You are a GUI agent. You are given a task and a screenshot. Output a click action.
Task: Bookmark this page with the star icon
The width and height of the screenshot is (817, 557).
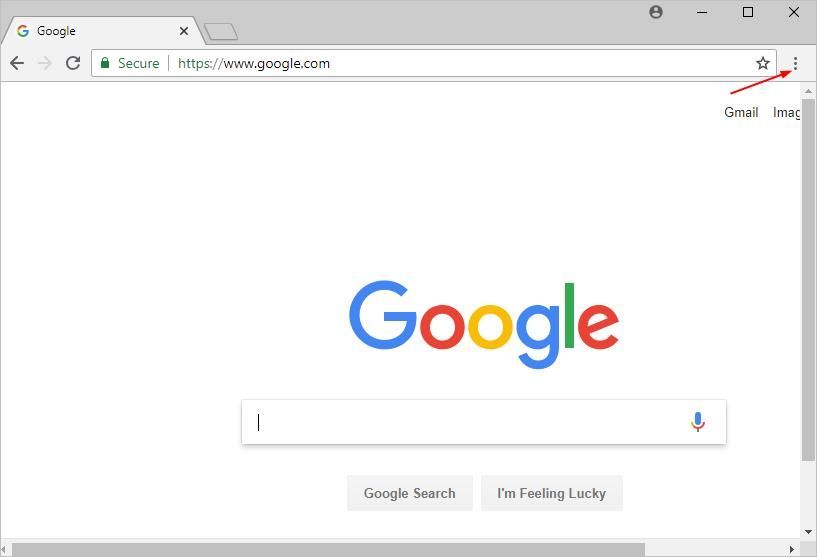[x=763, y=63]
